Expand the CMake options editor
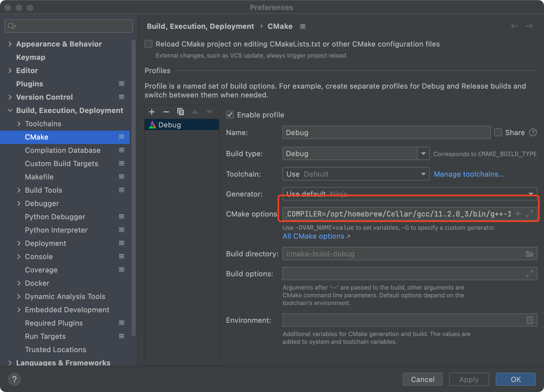The image size is (544, 392). 530,213
